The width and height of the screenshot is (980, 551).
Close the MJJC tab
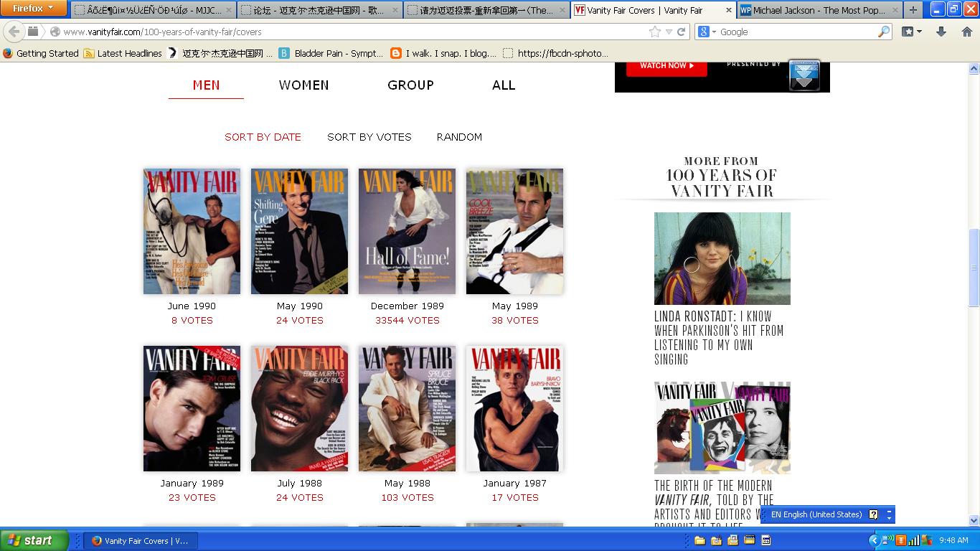pyautogui.click(x=229, y=10)
